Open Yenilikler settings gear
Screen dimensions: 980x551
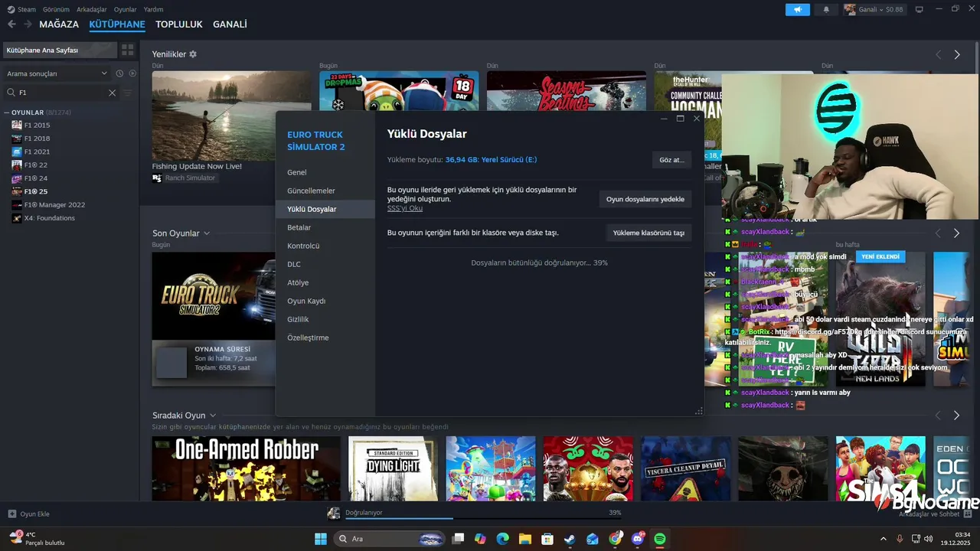[x=193, y=54]
